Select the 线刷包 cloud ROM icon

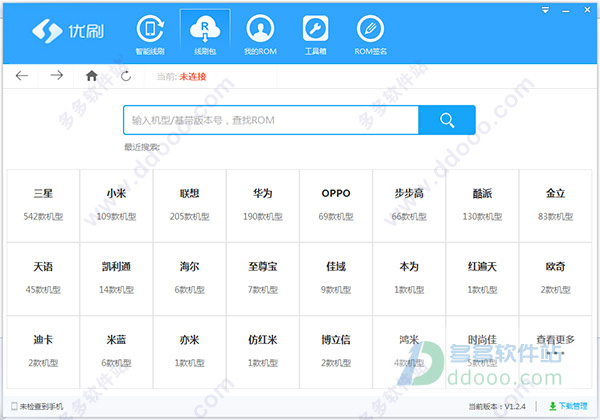[x=205, y=29]
